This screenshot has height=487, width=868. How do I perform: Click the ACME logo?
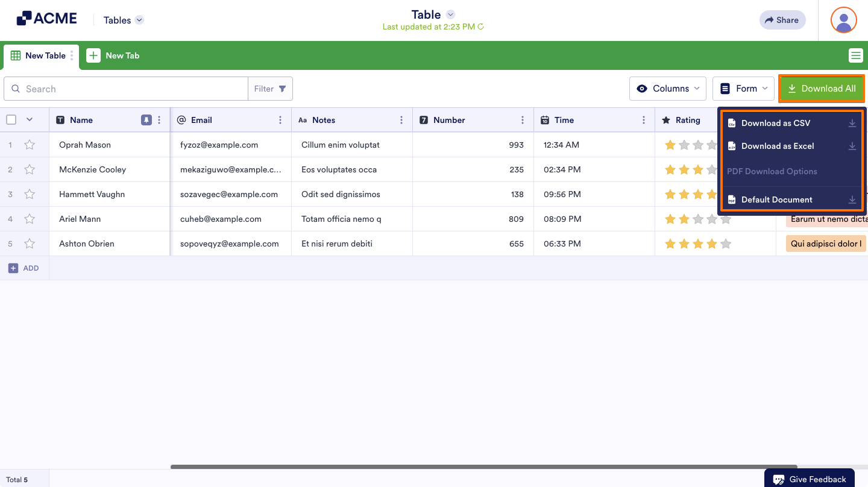point(46,19)
